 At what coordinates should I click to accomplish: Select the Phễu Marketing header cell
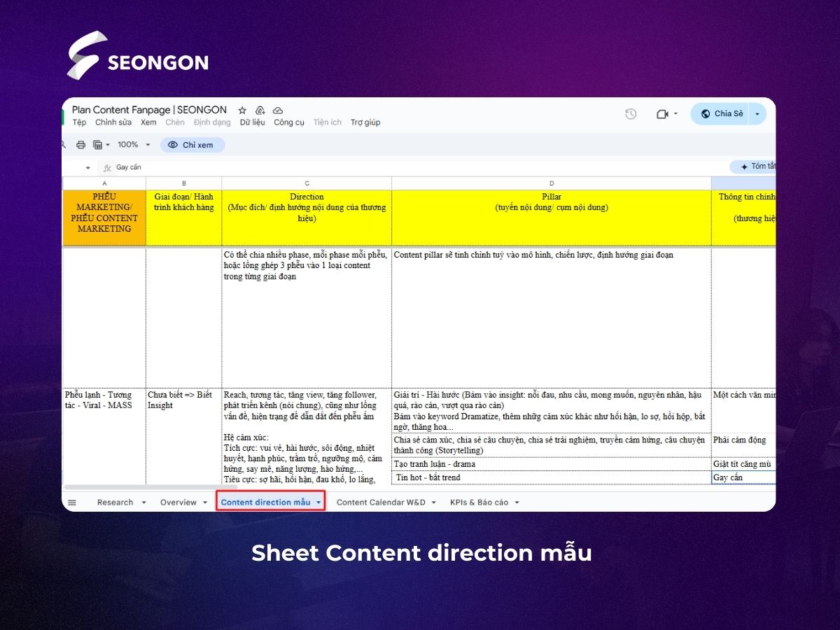104,218
